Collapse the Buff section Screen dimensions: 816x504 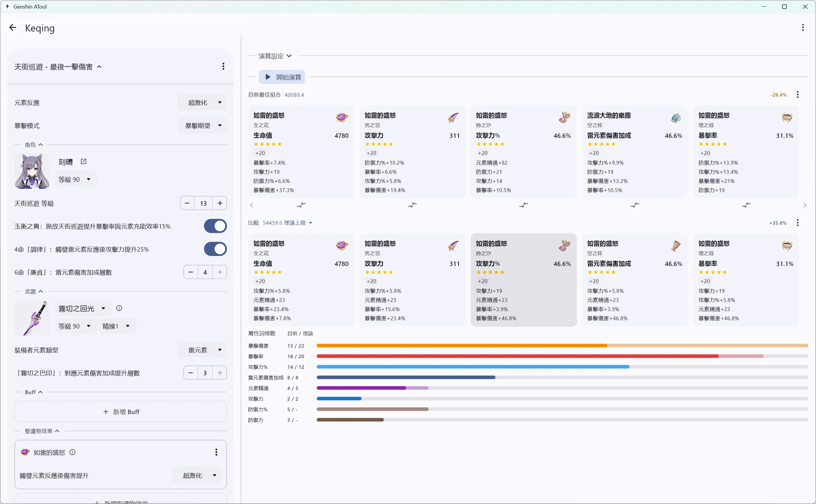(x=34, y=392)
